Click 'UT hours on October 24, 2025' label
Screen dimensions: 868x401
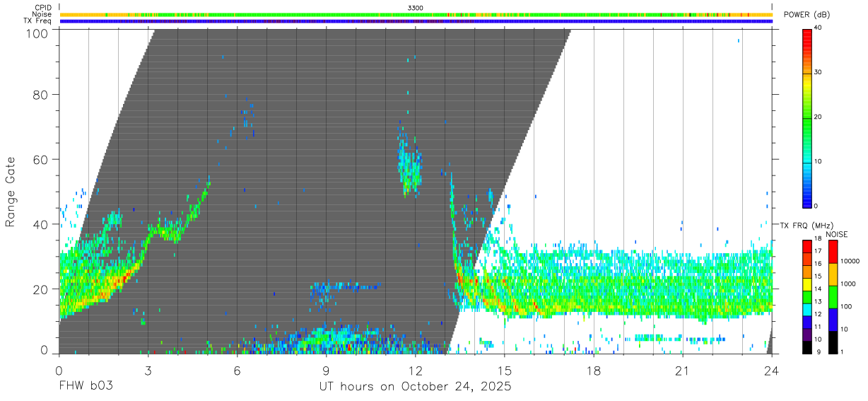414,387
